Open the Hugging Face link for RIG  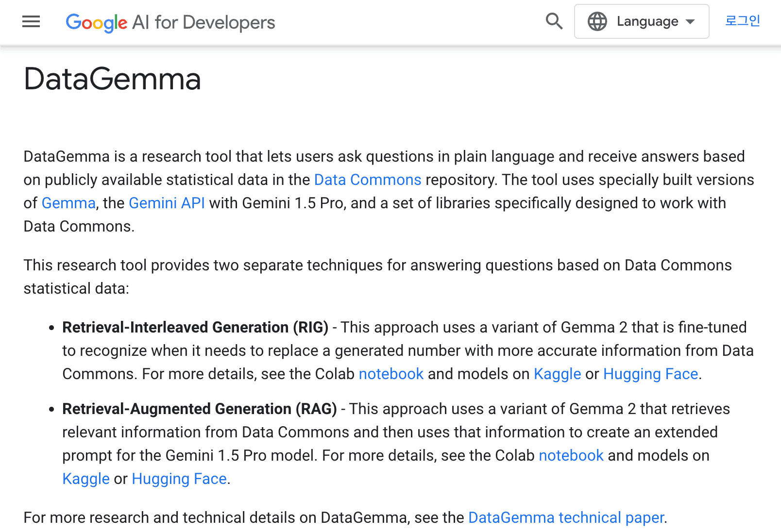pos(650,374)
